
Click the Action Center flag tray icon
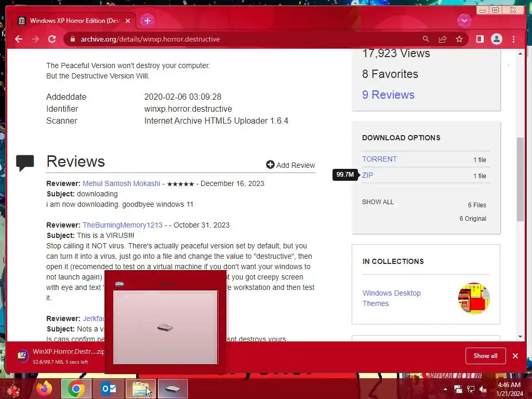(458, 389)
